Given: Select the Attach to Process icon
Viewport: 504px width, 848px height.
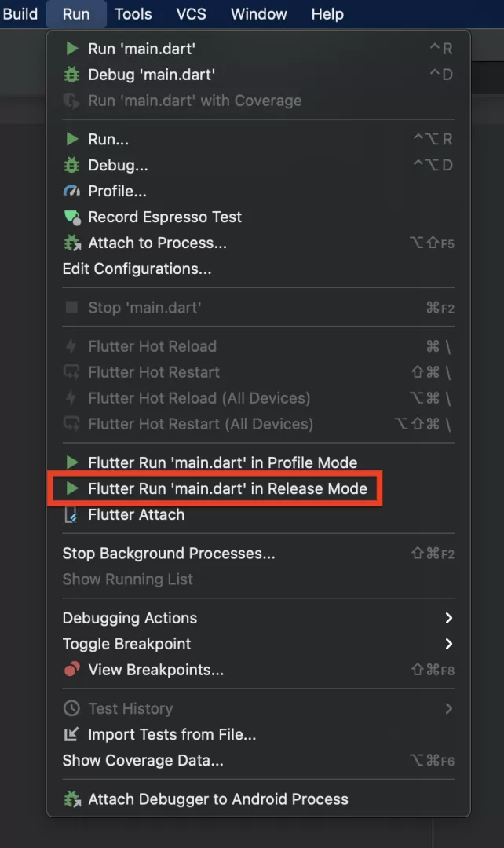Looking at the screenshot, I should pos(71,243).
